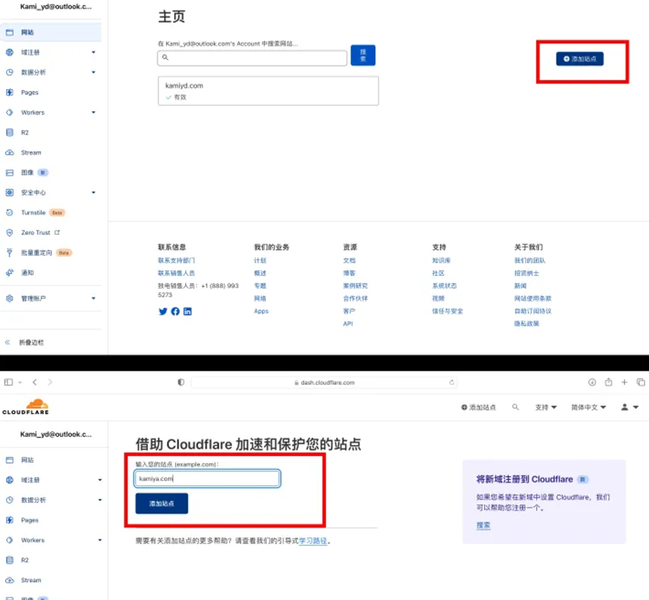Open the user profile icon menu

point(630,407)
